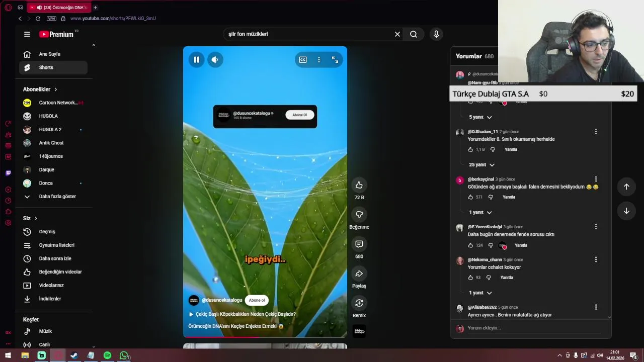The width and height of the screenshot is (644, 362).
Task: Like @Nekoma_chann's comment
Action: tap(470, 278)
